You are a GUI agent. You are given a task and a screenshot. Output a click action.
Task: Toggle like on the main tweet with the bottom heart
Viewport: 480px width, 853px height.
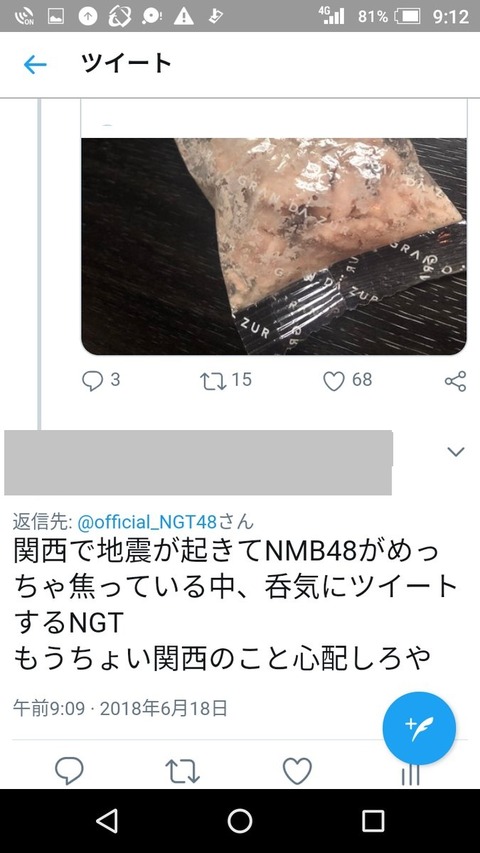click(297, 771)
